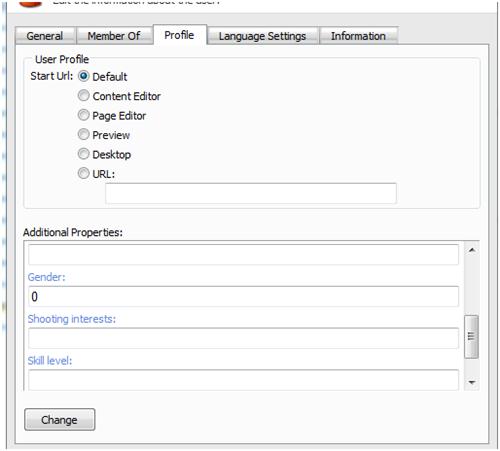500x451 pixels.
Task: Click the Gender input field
Action: (x=243, y=296)
